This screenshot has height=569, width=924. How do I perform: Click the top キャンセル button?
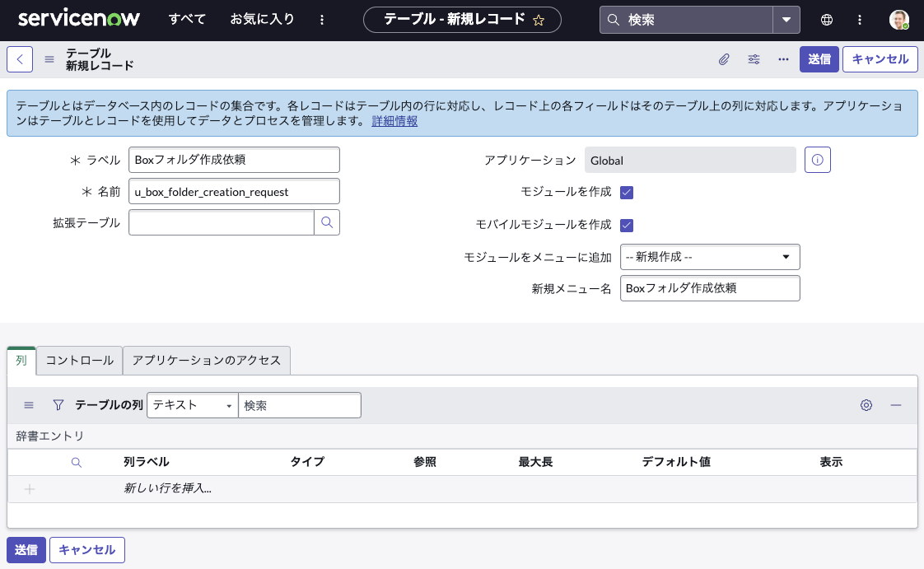880,59
